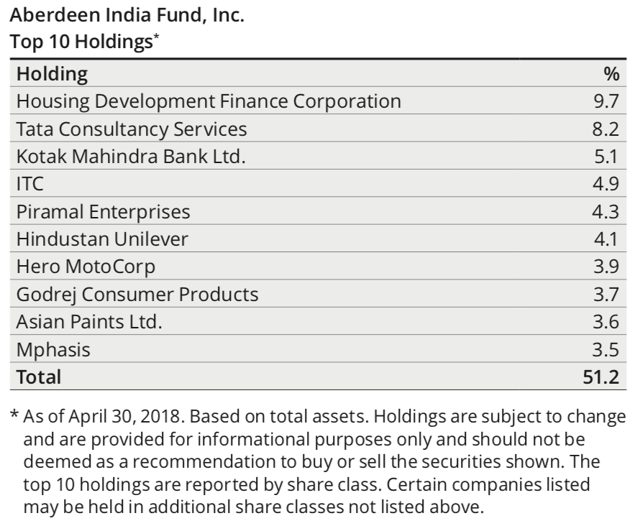Click Asian Paints Ltd. holding
Screen dimensions: 640x526
pos(89,322)
